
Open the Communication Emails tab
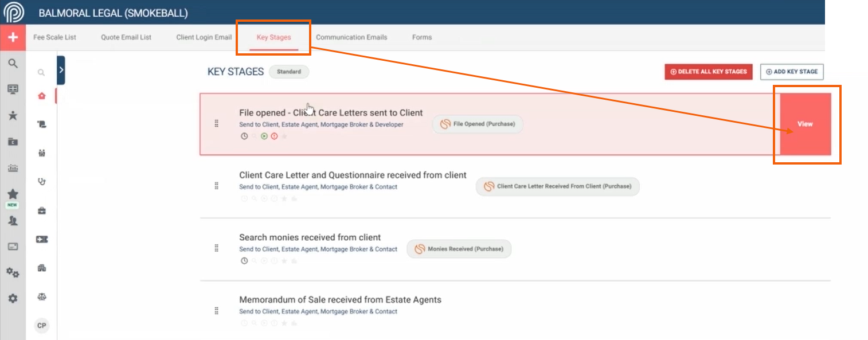351,37
